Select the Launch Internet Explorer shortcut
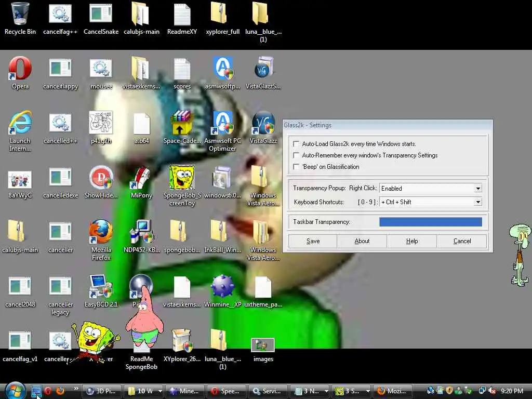The width and height of the screenshot is (532, 399). pos(20,131)
